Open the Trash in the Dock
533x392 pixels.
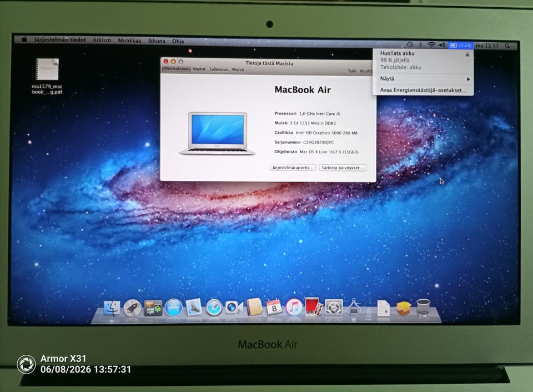(423, 308)
